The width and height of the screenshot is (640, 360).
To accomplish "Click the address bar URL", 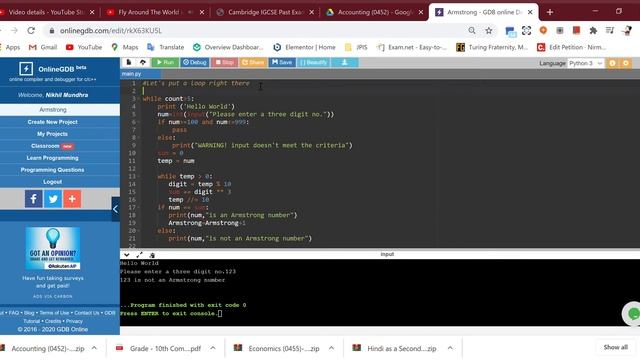I will coord(111,31).
